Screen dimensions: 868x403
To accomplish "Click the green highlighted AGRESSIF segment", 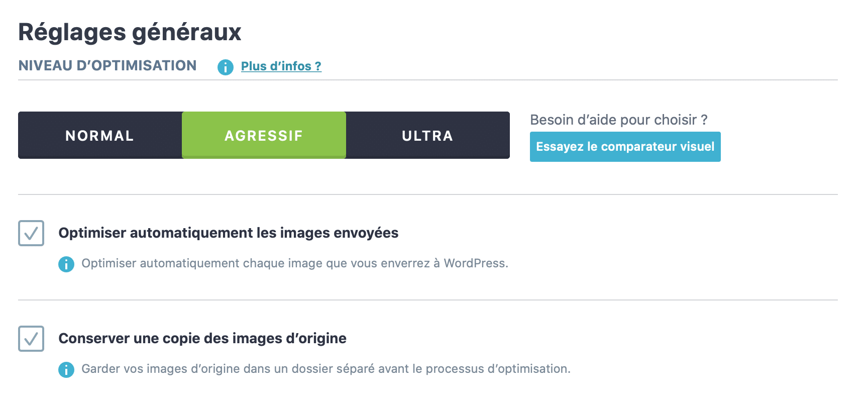I will click(264, 135).
